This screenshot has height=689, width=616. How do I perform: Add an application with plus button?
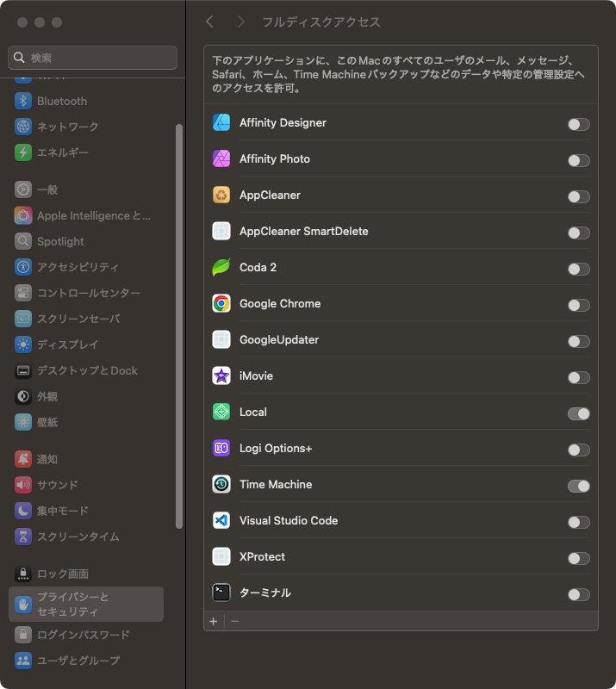coord(214,621)
